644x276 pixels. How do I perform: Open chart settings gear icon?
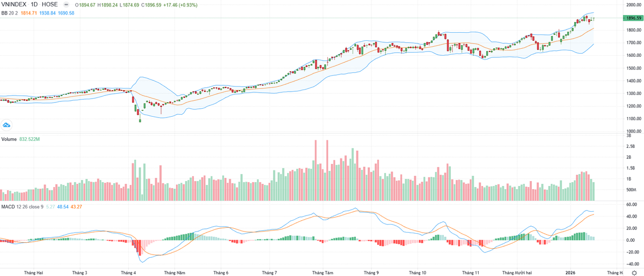634,272
